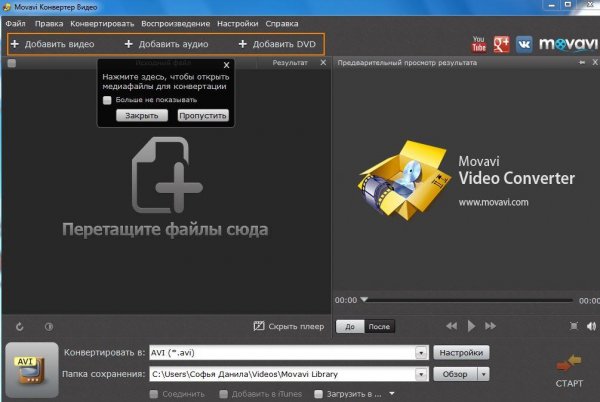Open the Настройки menu
Screen dimensions: 600x402
click(x=238, y=24)
